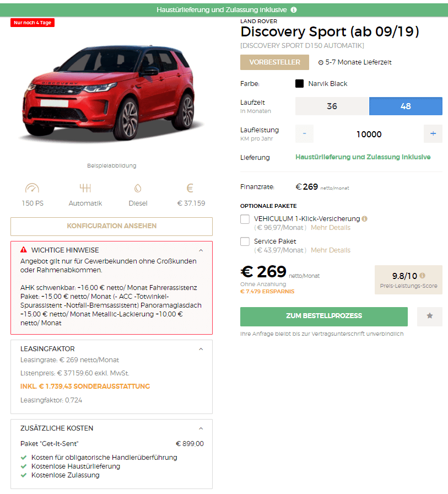Add offer to favorites with star button
The width and height of the screenshot is (448, 494).
[x=429, y=316]
